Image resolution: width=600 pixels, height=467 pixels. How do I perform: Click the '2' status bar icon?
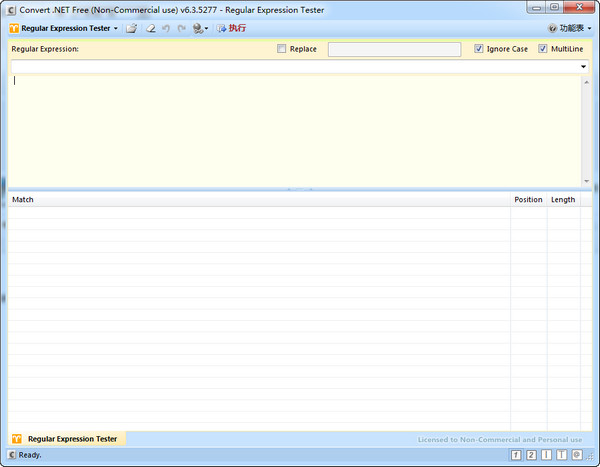531,455
